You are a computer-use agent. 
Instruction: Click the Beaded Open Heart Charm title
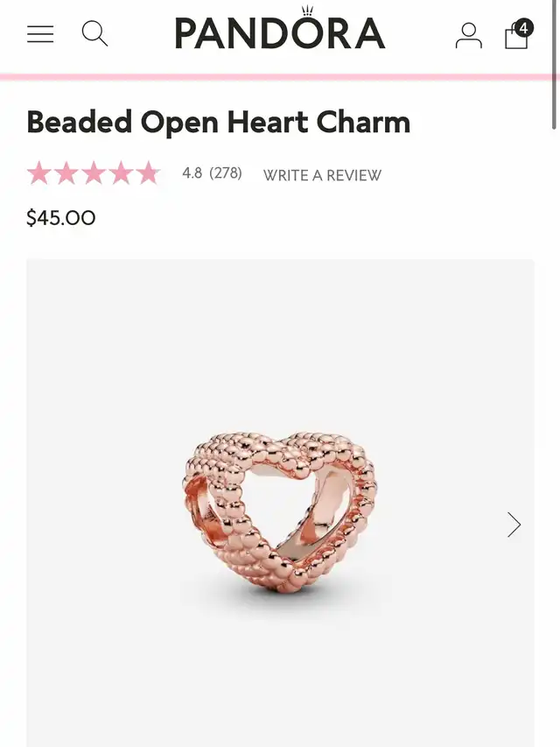click(219, 122)
